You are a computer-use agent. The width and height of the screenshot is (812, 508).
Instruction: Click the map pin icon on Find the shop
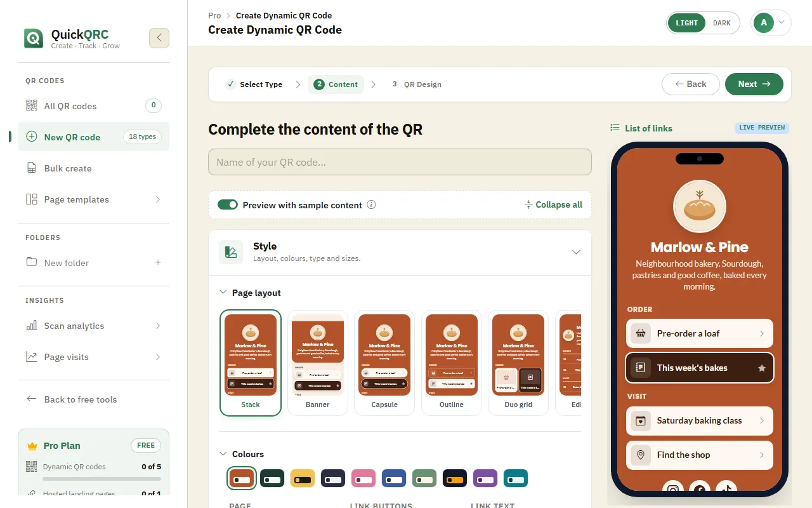641,455
